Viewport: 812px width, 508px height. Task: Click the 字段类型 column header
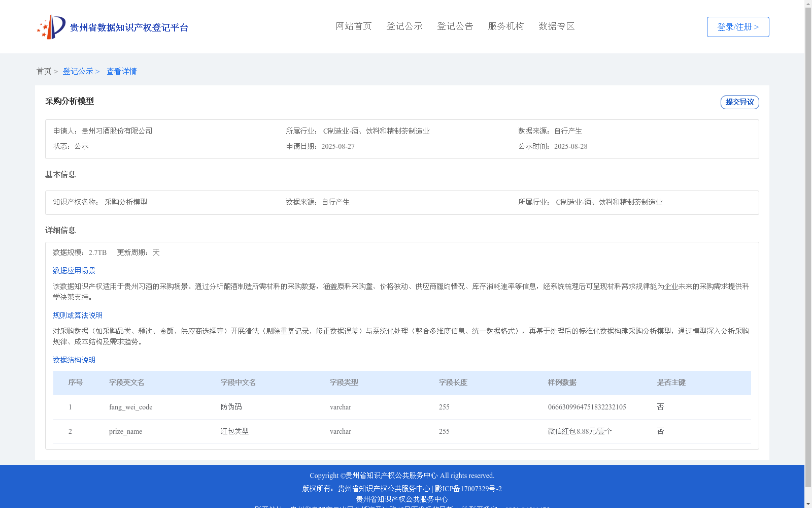click(344, 383)
